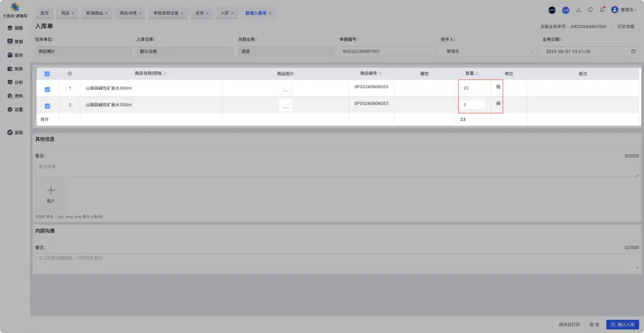The image size is (644, 333).
Task: Click the refresh icon in top bar
Action: pos(590,10)
